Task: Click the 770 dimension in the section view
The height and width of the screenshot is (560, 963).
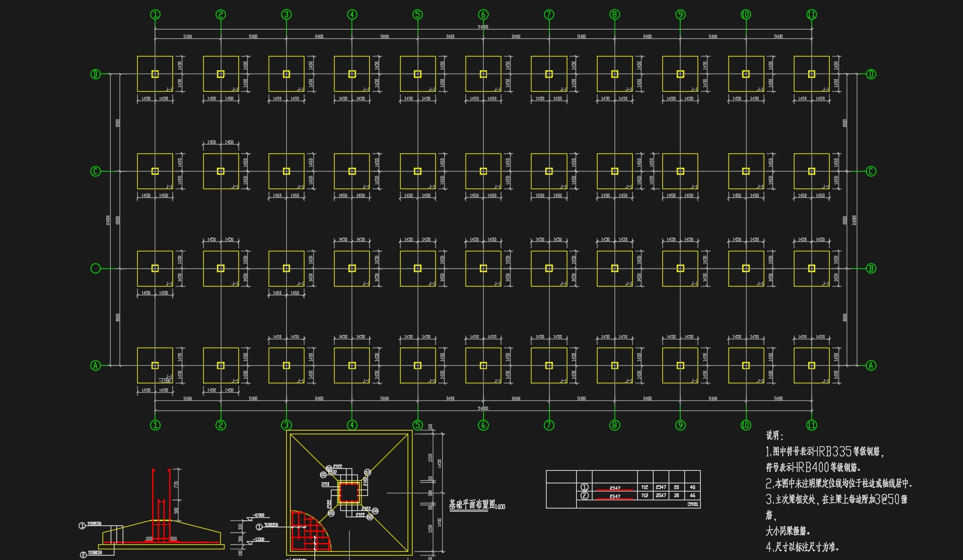Action: coord(177,485)
